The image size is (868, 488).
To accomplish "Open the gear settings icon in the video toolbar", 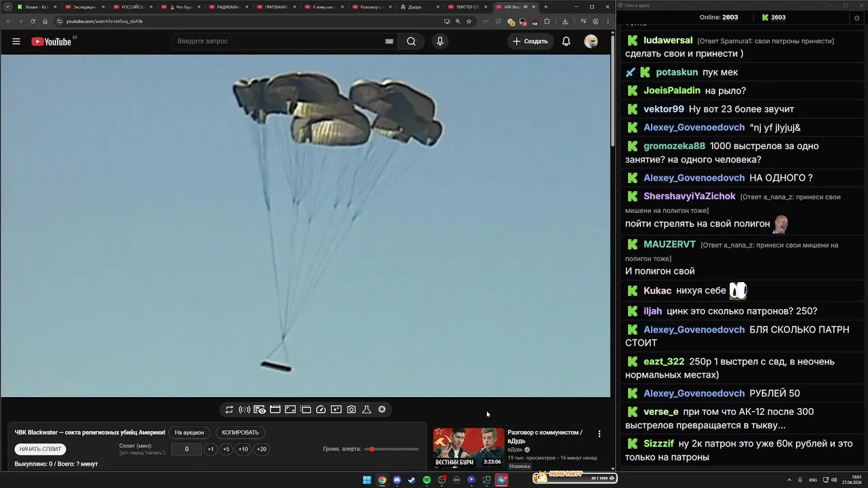I will pyautogui.click(x=382, y=409).
